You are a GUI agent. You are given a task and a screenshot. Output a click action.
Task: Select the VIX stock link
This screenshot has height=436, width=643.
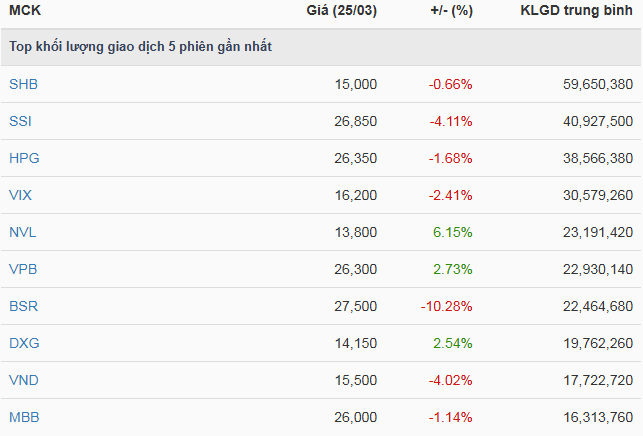pyautogui.click(x=21, y=195)
